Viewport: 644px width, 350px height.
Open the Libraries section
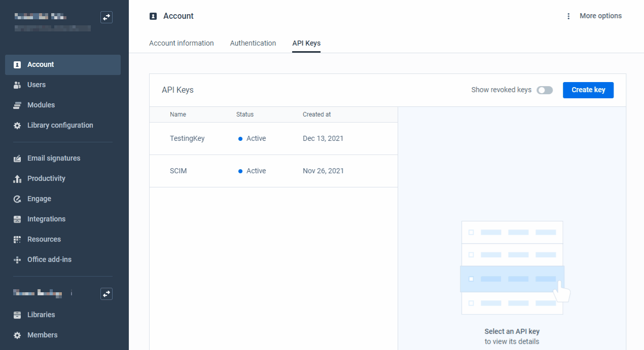pyautogui.click(x=41, y=315)
